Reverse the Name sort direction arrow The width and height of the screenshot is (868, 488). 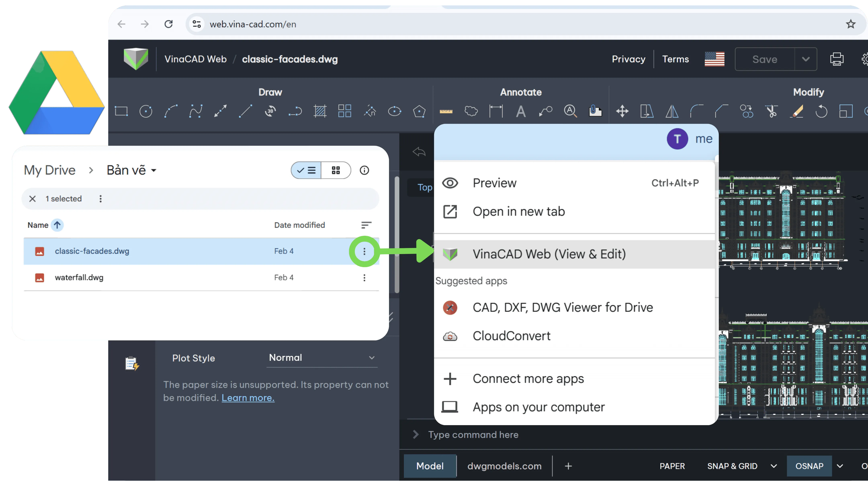[x=57, y=225]
